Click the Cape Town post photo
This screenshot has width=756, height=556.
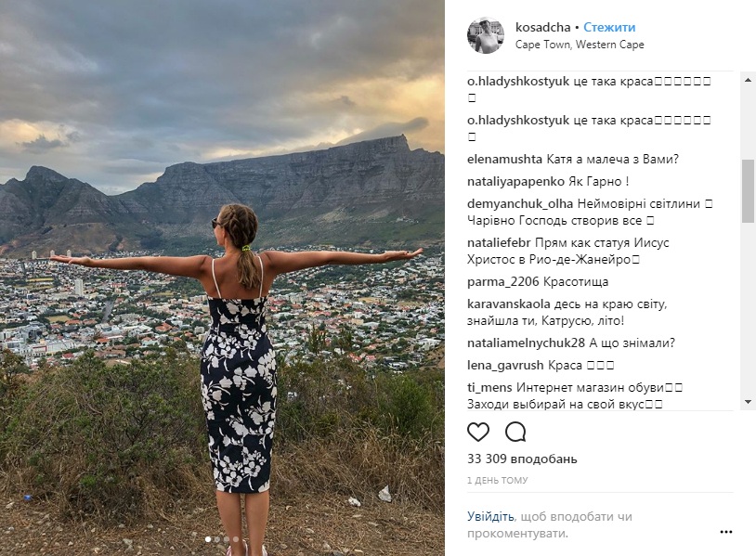pos(222,278)
